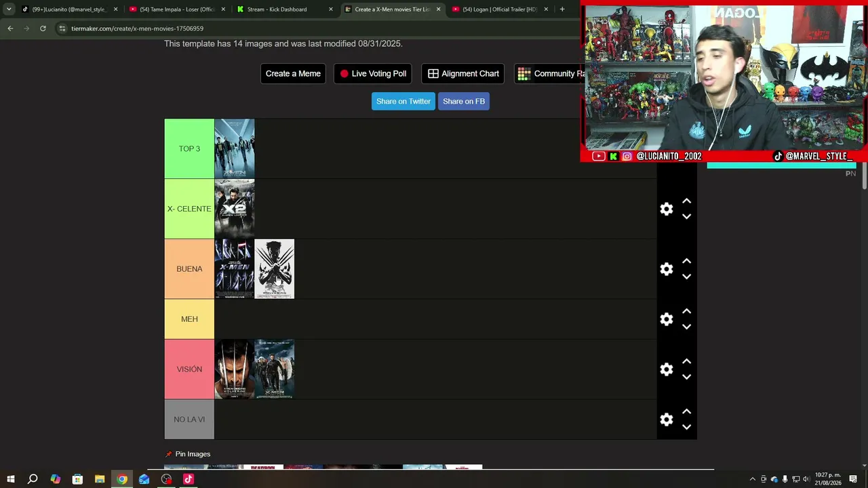The image size is (868, 488).
Task: Switch to Lucianito TikTok tab
Action: point(69,9)
